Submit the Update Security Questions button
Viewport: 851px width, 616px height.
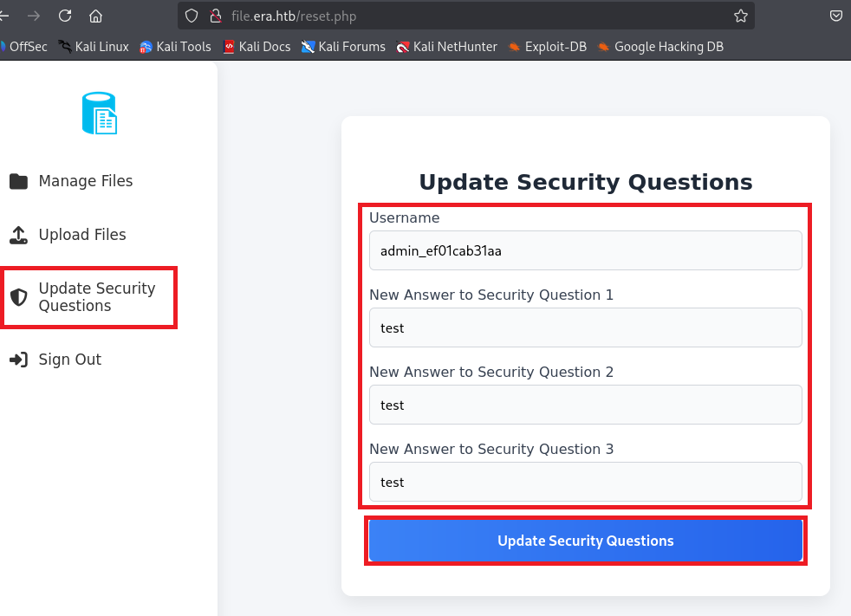pos(586,541)
